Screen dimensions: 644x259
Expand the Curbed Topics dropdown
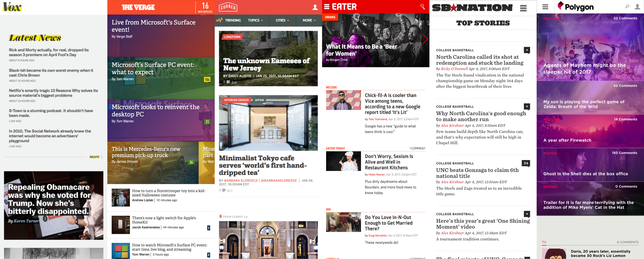point(255,20)
